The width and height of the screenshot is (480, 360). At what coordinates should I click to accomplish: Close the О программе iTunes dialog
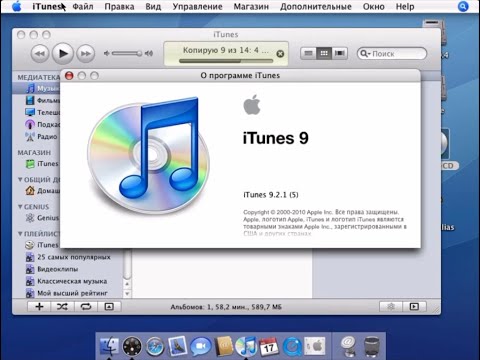[69, 76]
